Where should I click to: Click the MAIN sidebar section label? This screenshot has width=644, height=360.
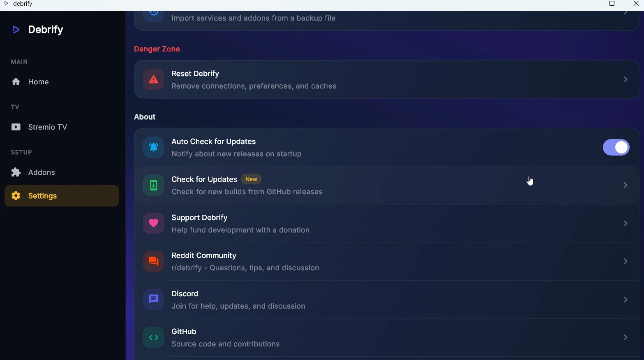point(19,62)
